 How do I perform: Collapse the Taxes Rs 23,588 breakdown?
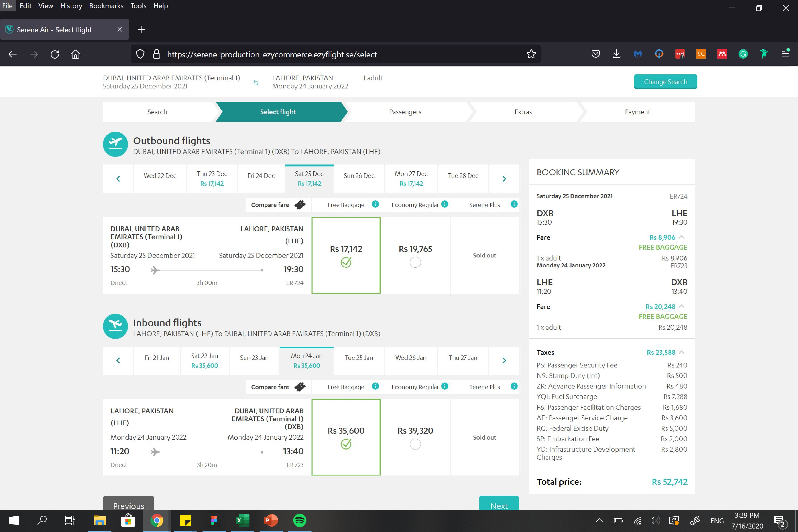tap(682, 352)
